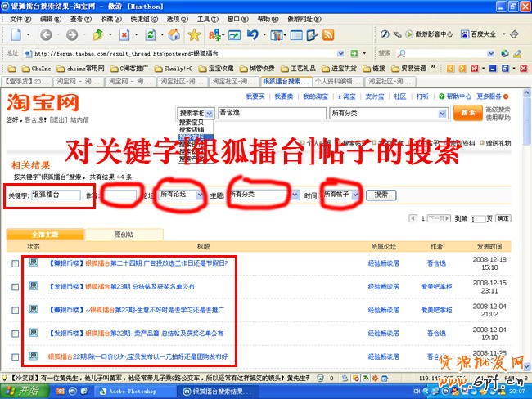The width and height of the screenshot is (532, 399).
Task: Click the blue undo arrow toolbar icon
Action: point(253,34)
